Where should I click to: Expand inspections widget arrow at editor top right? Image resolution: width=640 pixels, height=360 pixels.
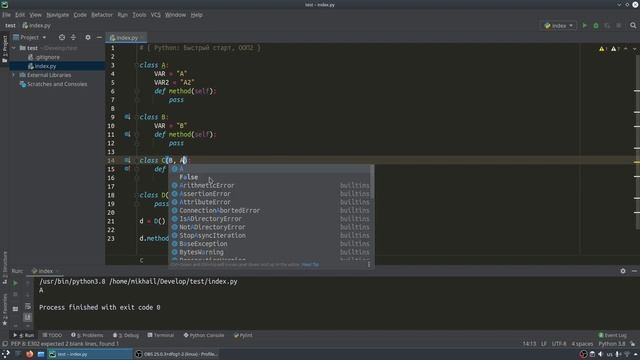[634, 49]
